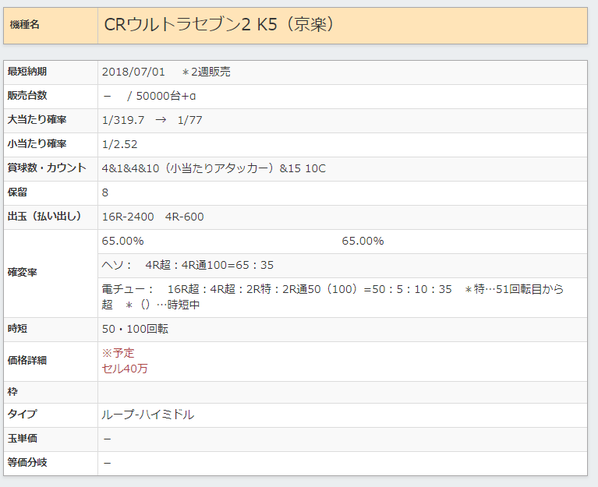Select the 時短 label
The height and width of the screenshot is (487, 598).
coord(17,328)
